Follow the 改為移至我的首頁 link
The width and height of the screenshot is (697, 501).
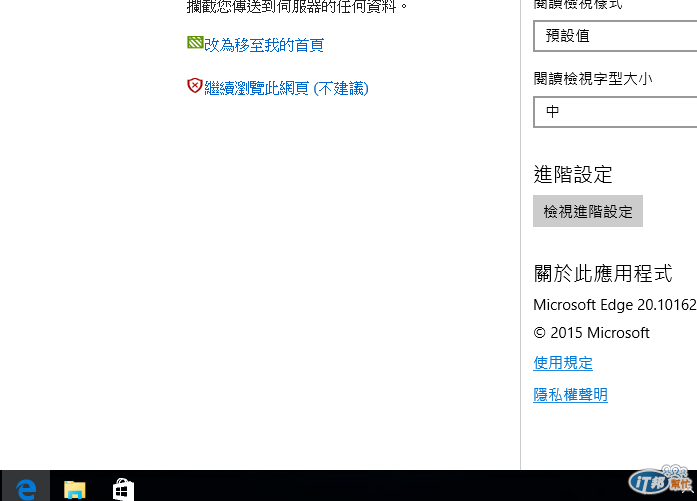264,45
